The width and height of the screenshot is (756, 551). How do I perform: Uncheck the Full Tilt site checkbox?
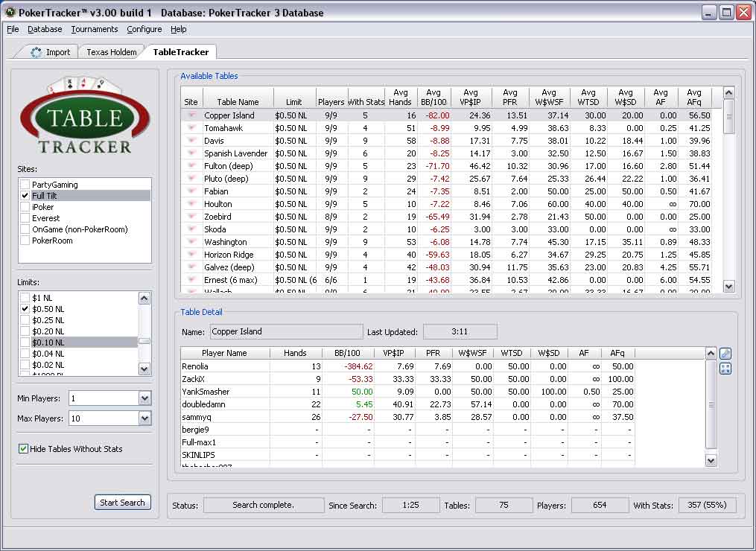(x=25, y=196)
